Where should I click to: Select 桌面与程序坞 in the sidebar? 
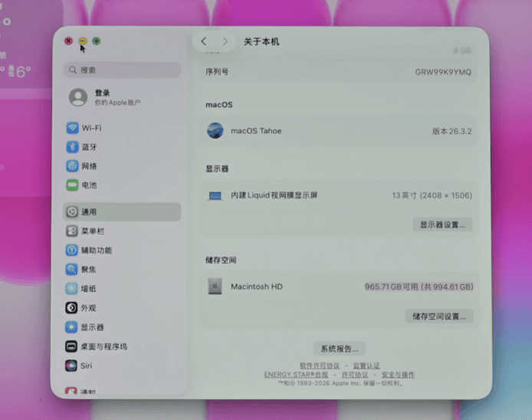(x=103, y=346)
